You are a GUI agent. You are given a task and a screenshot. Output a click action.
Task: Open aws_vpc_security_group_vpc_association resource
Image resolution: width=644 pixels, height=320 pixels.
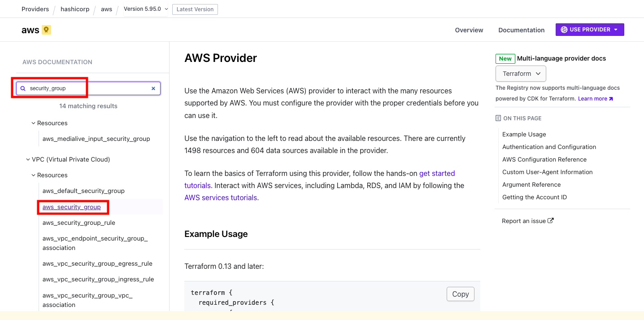click(x=88, y=300)
